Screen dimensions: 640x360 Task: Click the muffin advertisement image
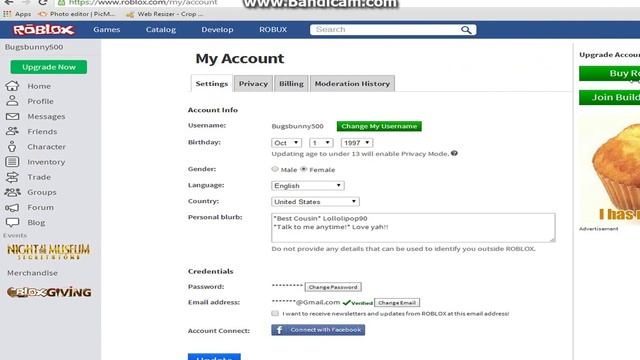click(609, 171)
